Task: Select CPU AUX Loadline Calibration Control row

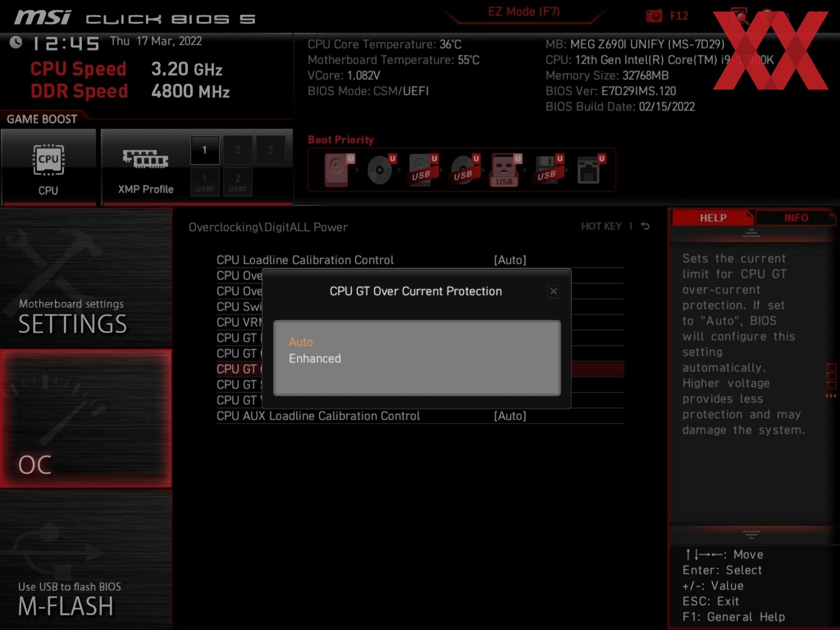Action: pyautogui.click(x=420, y=416)
